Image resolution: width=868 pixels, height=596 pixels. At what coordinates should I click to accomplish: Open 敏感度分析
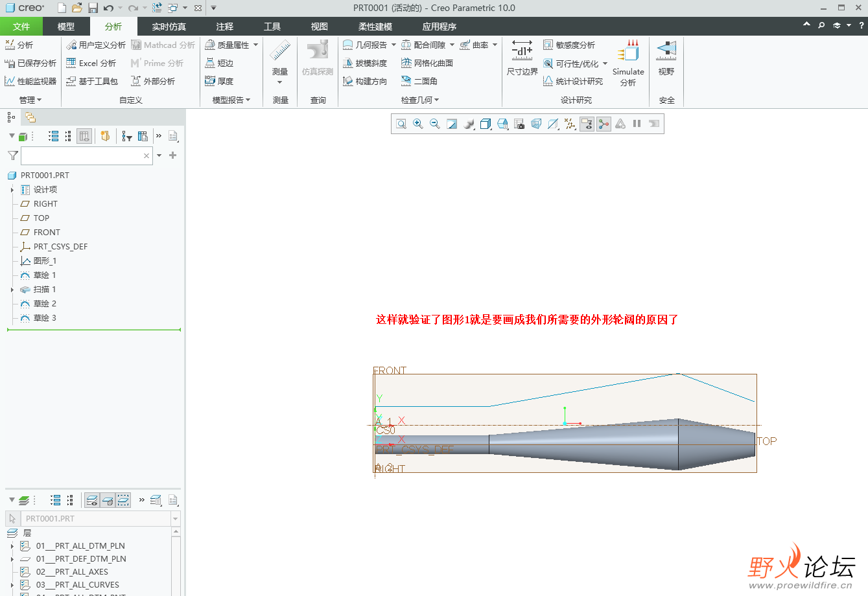click(569, 45)
